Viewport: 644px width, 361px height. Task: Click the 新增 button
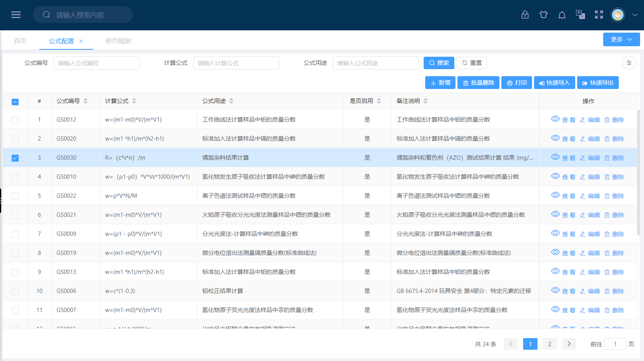pyautogui.click(x=440, y=83)
